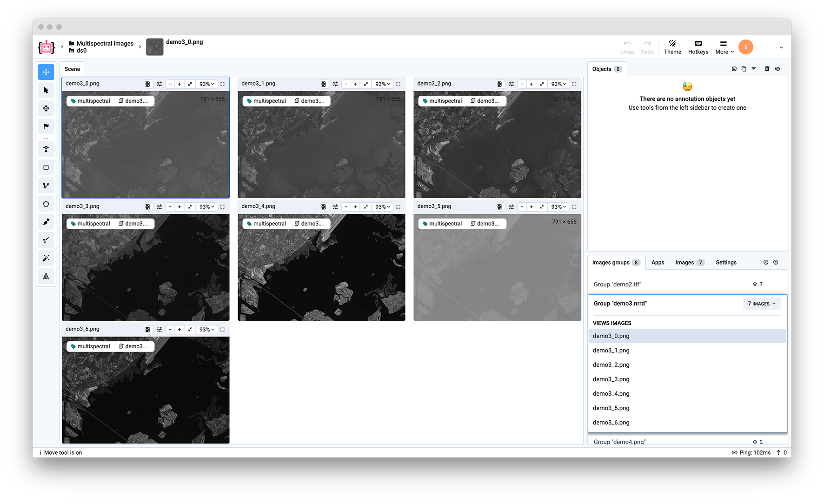
Task: Toggle fullscreen for demo3_2.png panel
Action: point(574,84)
